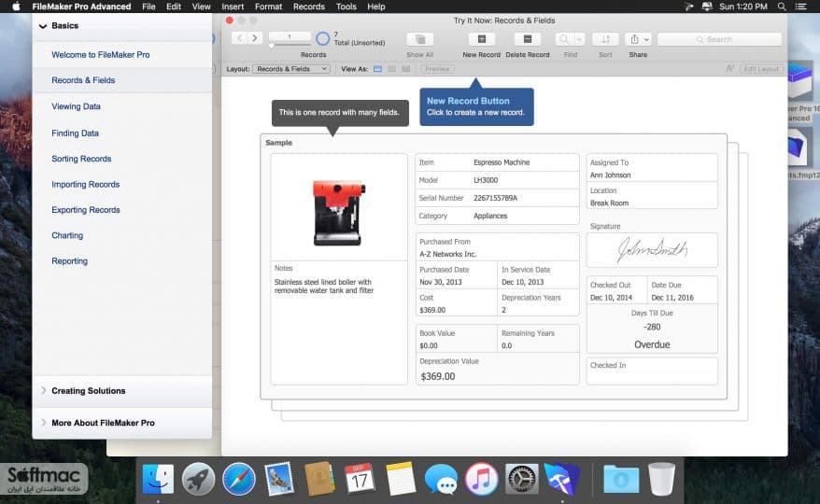Go to next record arrow
The image size is (820, 504).
coord(255,38)
